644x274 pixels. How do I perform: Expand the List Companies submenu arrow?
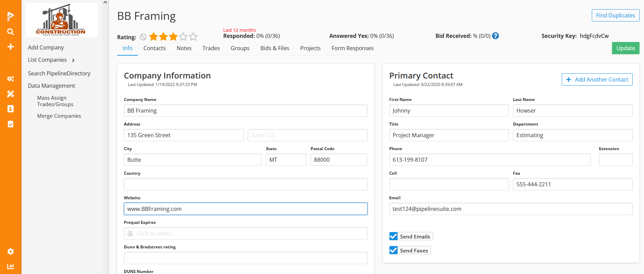coord(73,60)
